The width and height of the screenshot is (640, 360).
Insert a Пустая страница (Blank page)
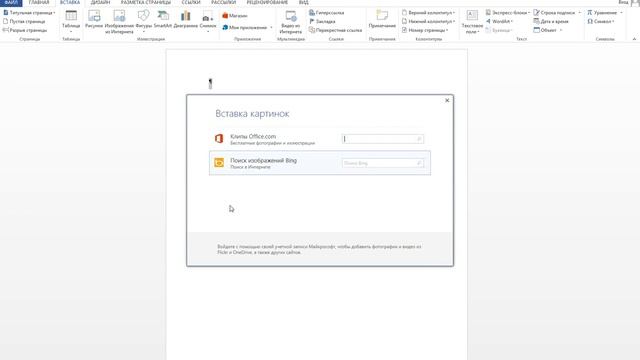[24, 21]
